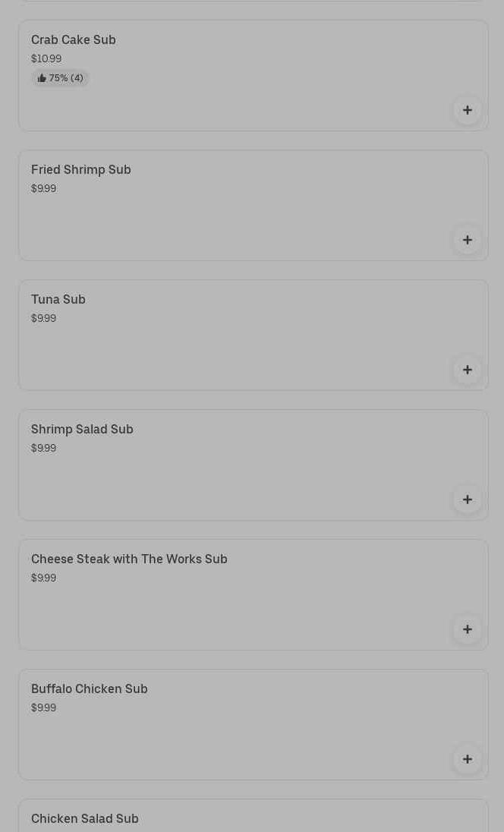Click thumbs-up 75% rating badge

pos(60,78)
